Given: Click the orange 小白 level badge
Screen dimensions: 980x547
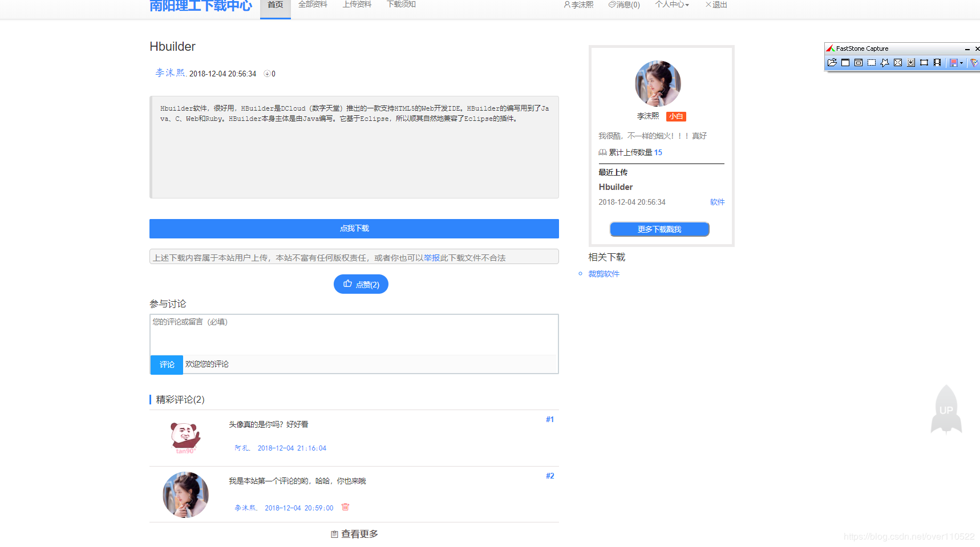Looking at the screenshot, I should tap(676, 116).
